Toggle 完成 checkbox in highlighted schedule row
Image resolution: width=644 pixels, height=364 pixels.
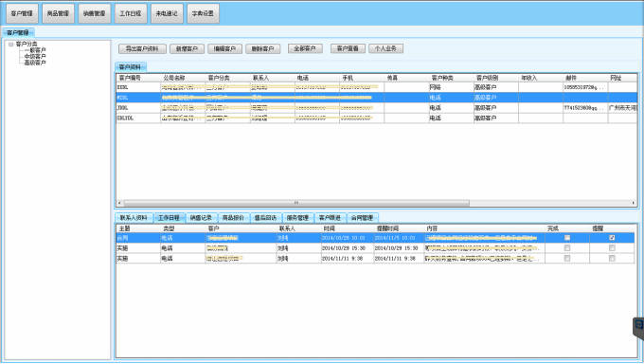coord(567,238)
